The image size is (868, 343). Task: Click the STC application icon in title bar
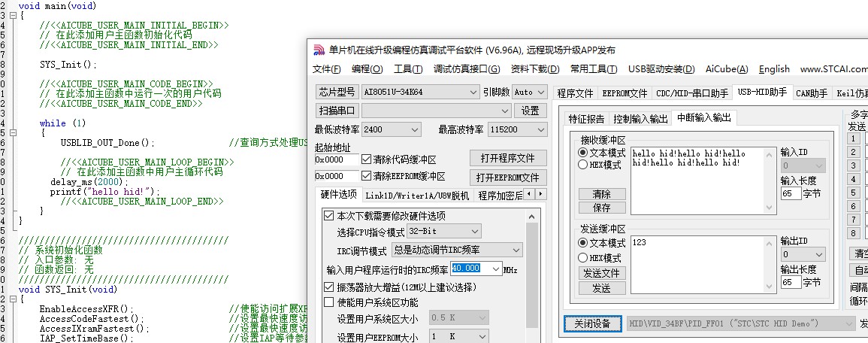[319, 50]
